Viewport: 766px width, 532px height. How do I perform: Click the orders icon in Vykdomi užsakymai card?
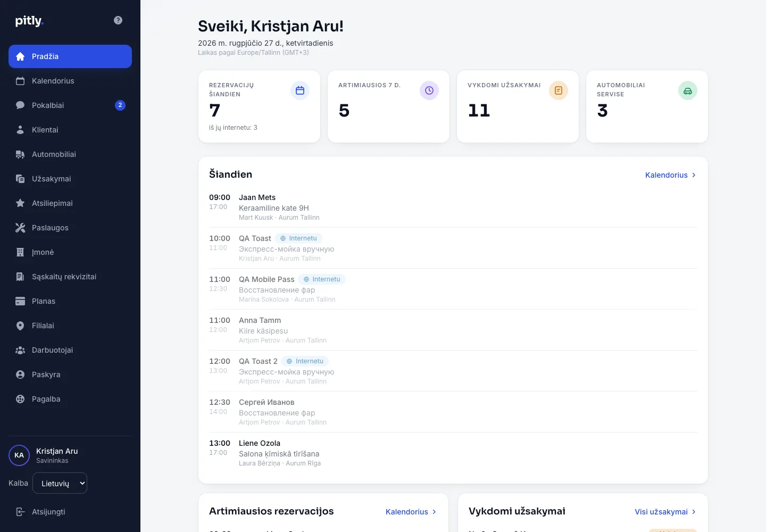click(559, 90)
